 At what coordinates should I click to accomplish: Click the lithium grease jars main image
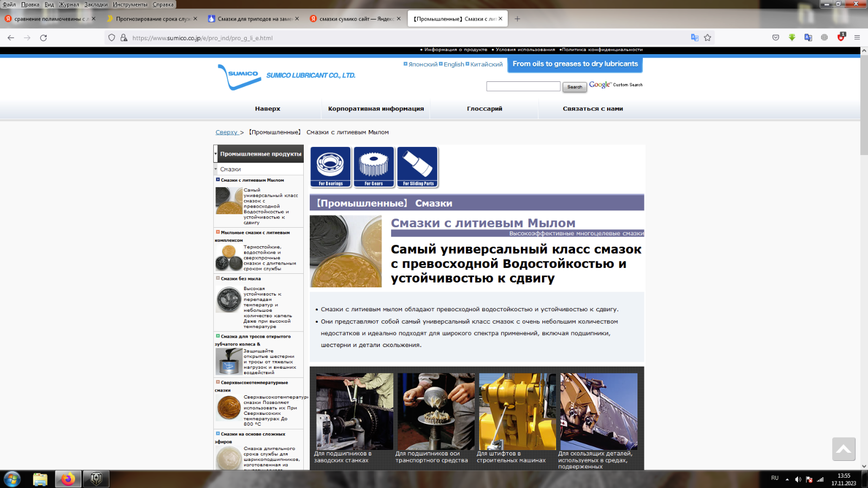point(346,251)
